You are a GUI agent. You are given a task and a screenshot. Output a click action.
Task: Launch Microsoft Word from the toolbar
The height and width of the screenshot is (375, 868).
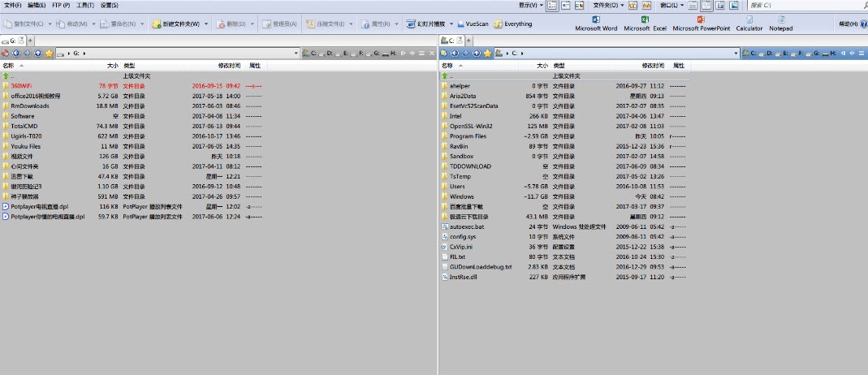pos(596,24)
